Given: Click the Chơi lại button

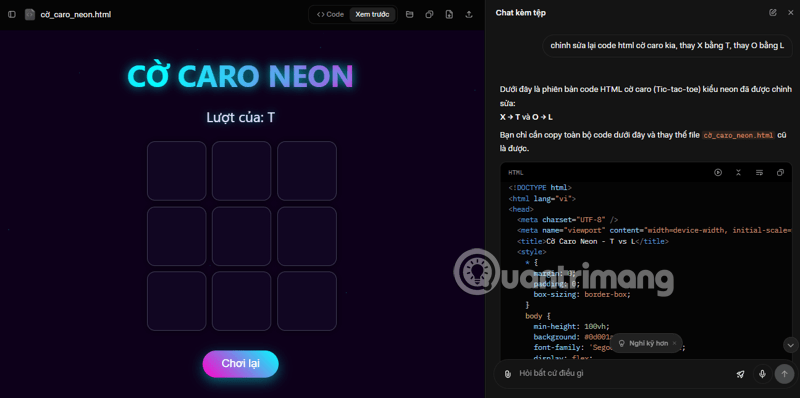Looking at the screenshot, I should pyautogui.click(x=240, y=364).
